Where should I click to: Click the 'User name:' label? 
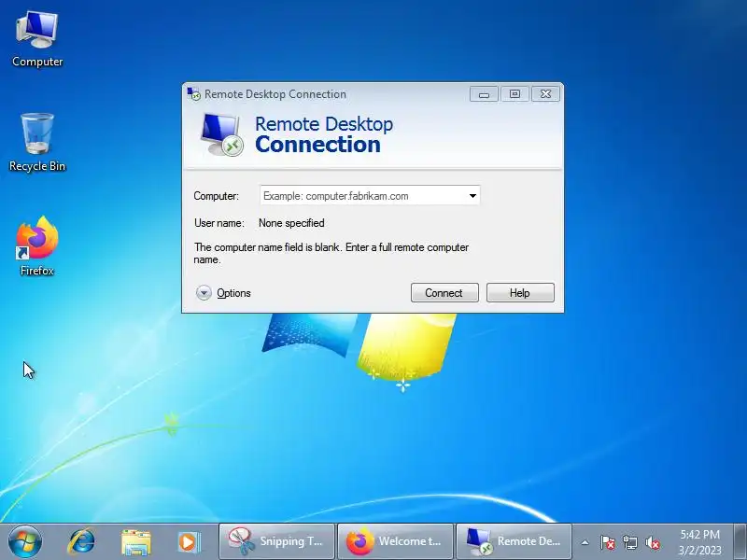pyautogui.click(x=219, y=223)
